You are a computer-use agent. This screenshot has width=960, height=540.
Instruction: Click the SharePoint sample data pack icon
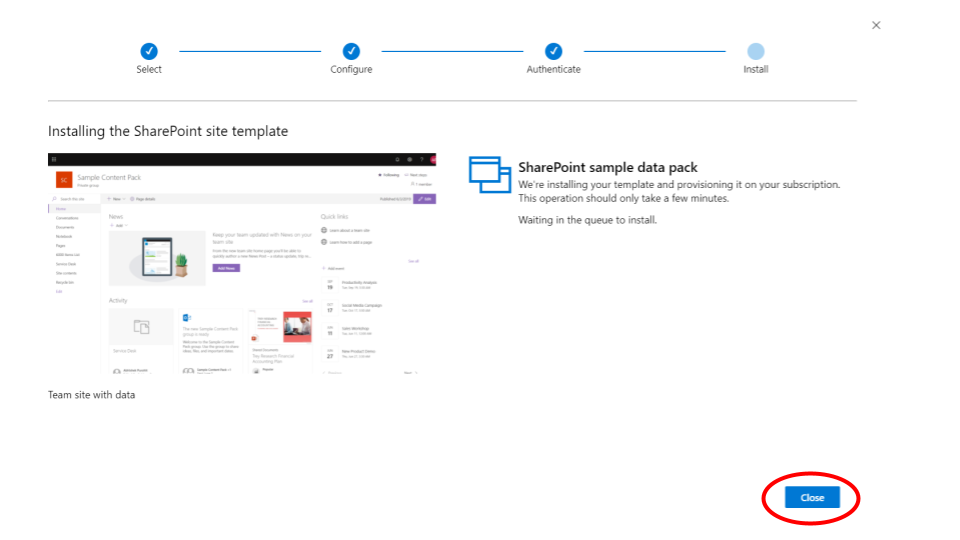click(490, 174)
